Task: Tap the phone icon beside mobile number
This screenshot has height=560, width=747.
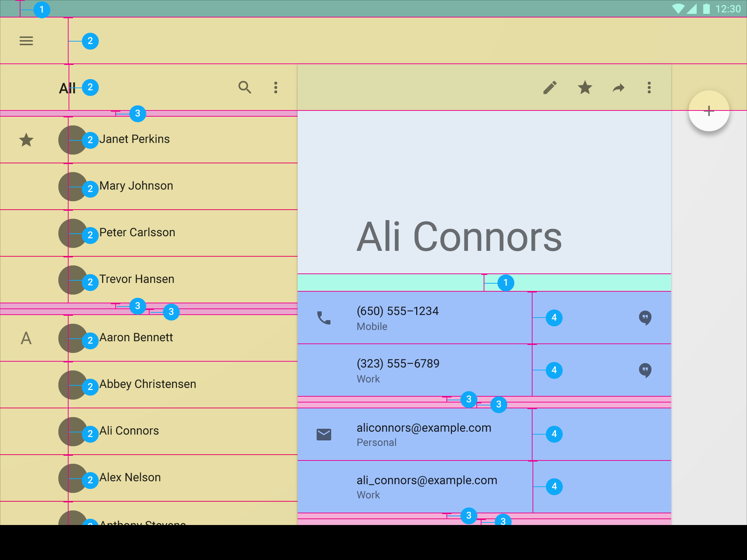Action: tap(324, 318)
